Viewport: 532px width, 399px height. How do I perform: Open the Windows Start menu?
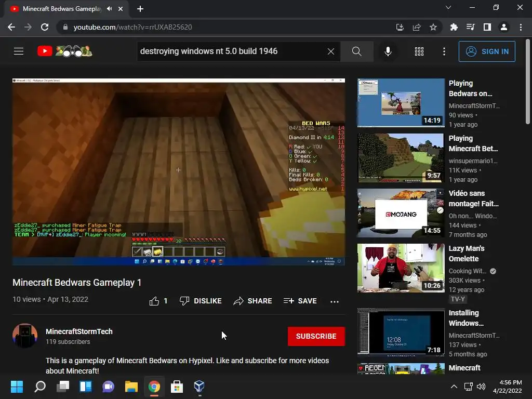click(17, 387)
